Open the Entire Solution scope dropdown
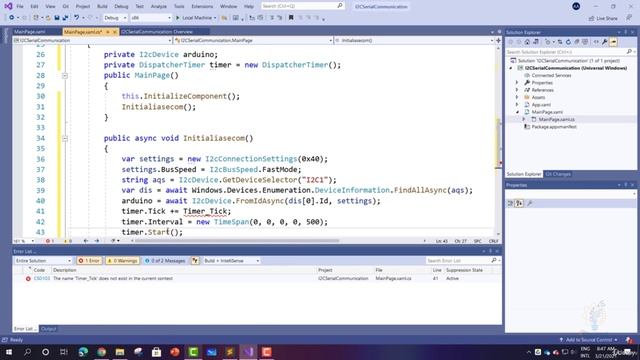The image size is (640, 360). (x=43, y=260)
